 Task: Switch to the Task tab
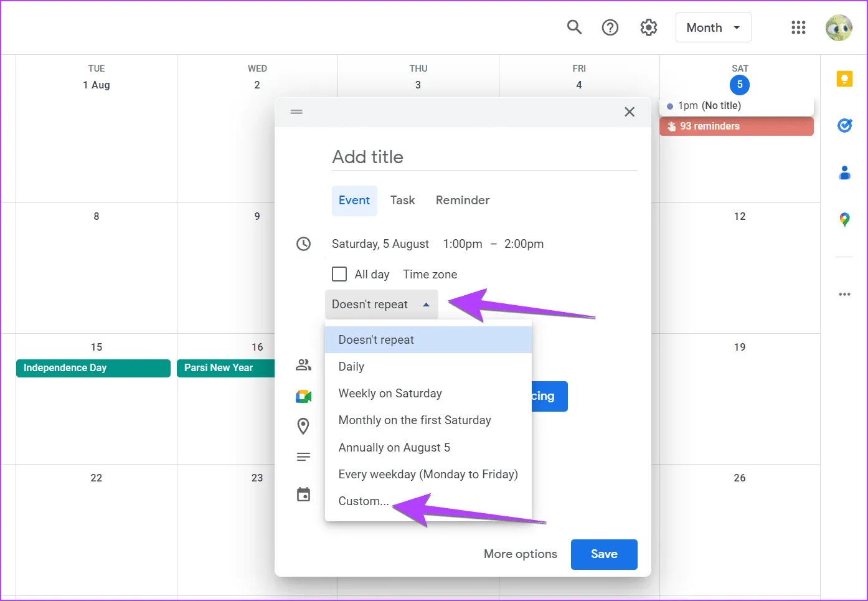[402, 201]
